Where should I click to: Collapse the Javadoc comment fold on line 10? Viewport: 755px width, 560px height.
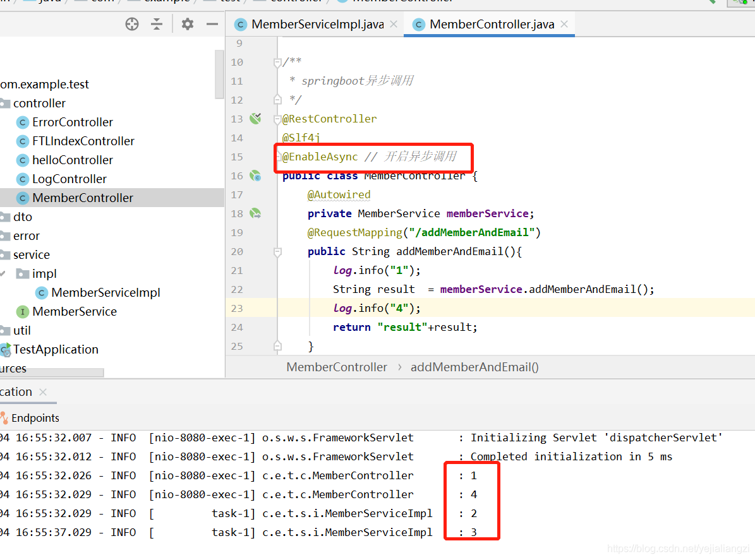coord(277,62)
